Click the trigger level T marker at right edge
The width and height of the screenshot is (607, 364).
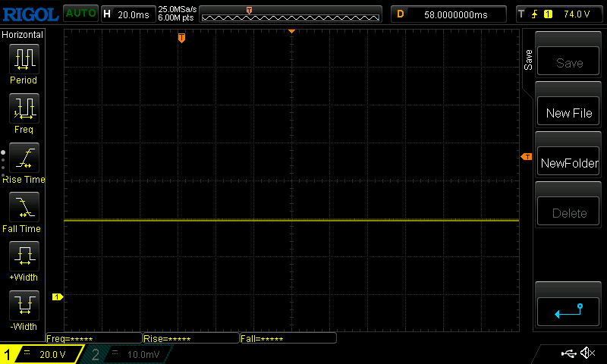tap(527, 157)
